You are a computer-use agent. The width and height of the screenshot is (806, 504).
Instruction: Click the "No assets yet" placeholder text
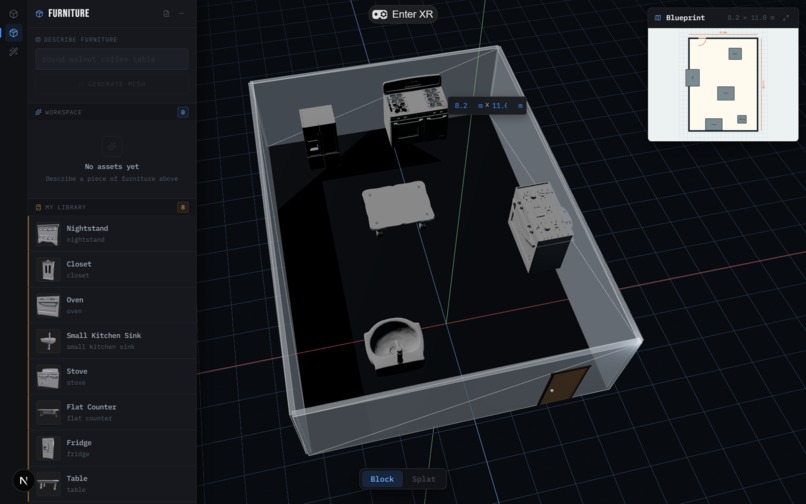(112, 167)
